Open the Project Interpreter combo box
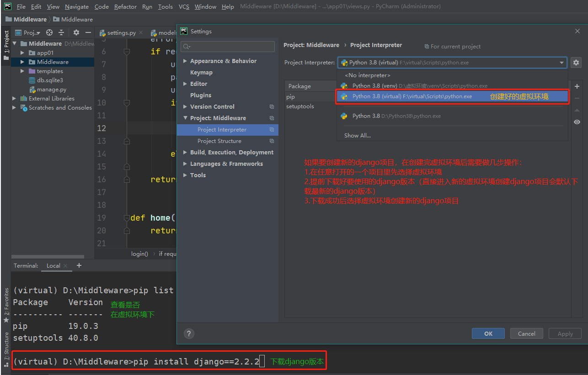Image resolution: width=588 pixels, height=375 pixels. point(452,63)
